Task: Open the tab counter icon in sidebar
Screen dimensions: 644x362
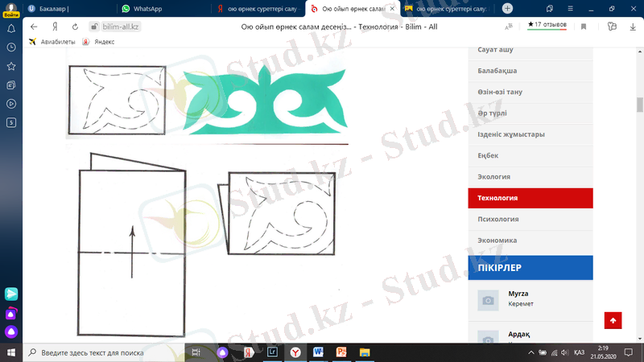Action: click(x=11, y=123)
